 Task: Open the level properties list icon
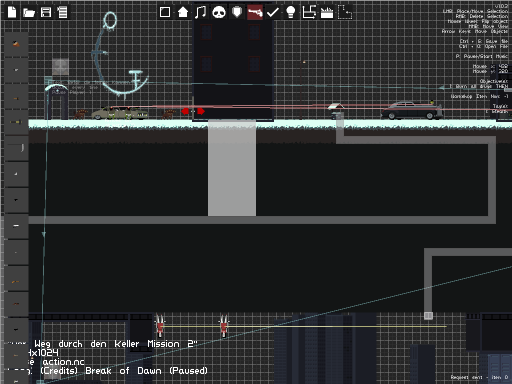tap(62, 12)
